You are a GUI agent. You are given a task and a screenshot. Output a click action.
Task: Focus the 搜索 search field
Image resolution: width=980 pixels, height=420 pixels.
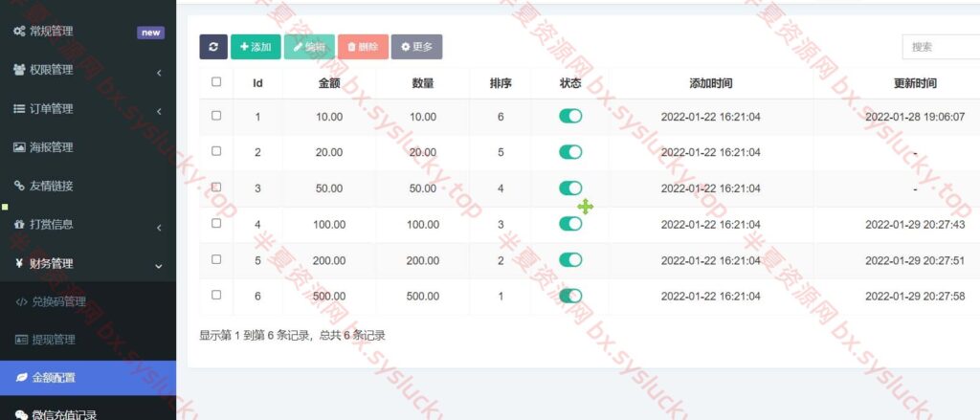(941, 47)
